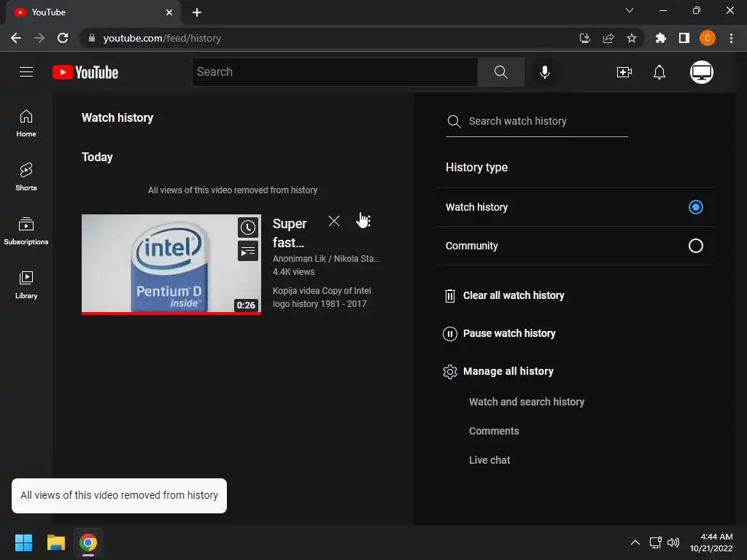Image resolution: width=747 pixels, height=560 pixels.
Task: Open Anoniman Lik / Nikola Sta... channel
Action: pos(326,259)
